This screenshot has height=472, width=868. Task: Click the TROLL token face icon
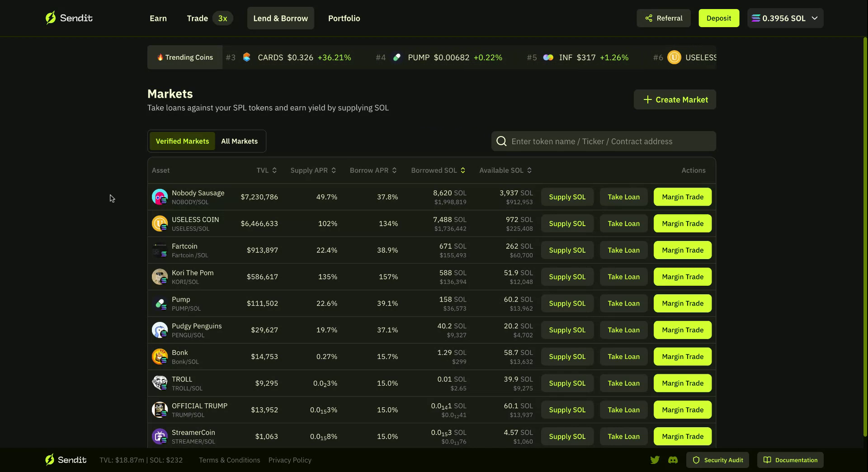click(160, 383)
